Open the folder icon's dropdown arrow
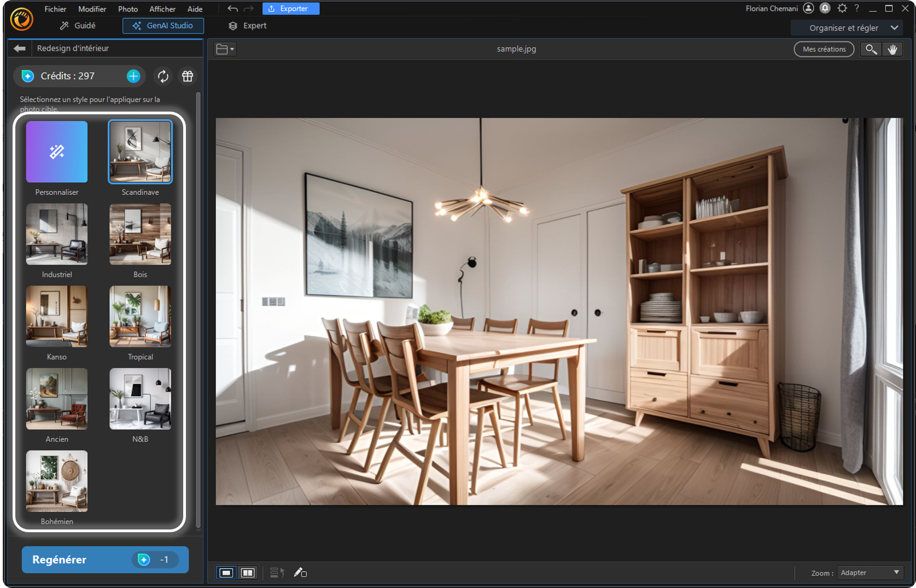Image resolution: width=916 pixels, height=588 pixels. click(x=232, y=49)
